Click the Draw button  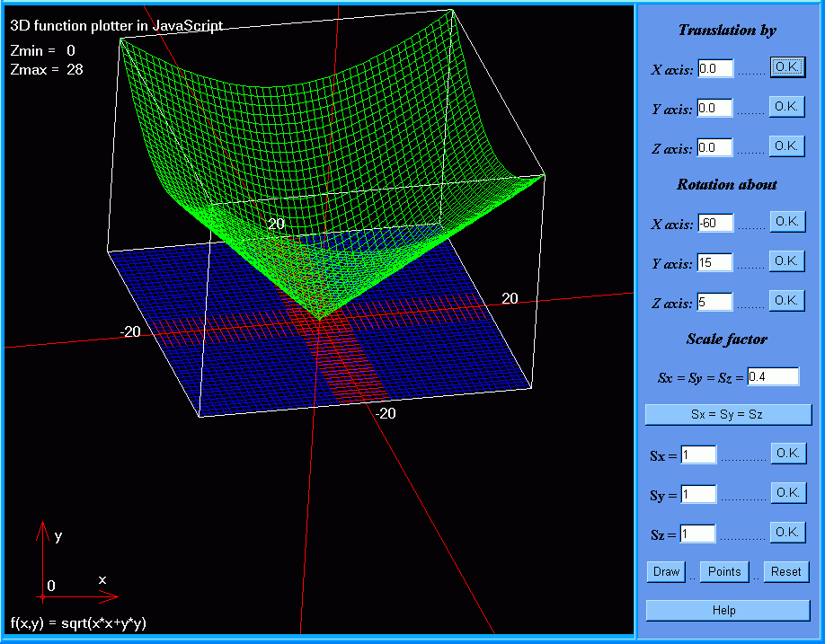click(x=666, y=572)
